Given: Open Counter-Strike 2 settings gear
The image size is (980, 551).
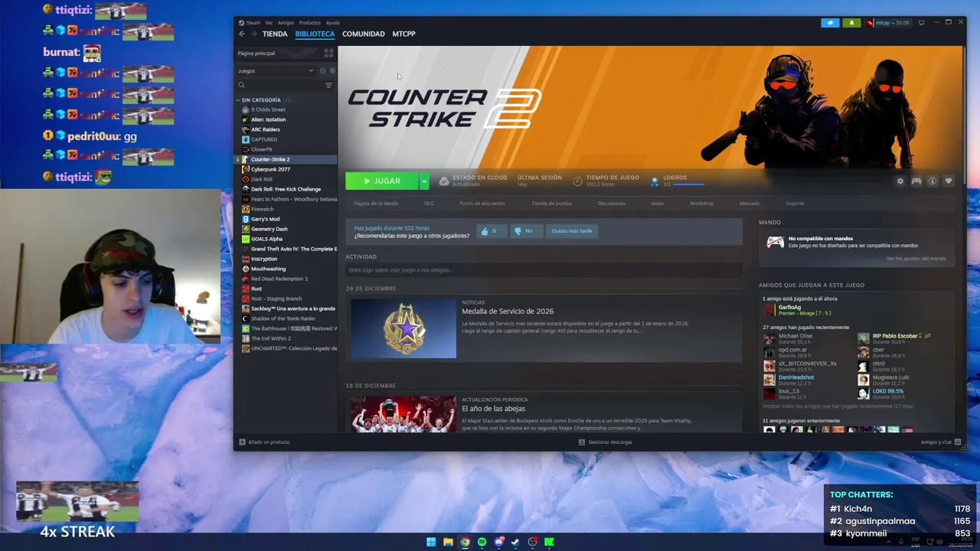Looking at the screenshot, I should 900,181.
